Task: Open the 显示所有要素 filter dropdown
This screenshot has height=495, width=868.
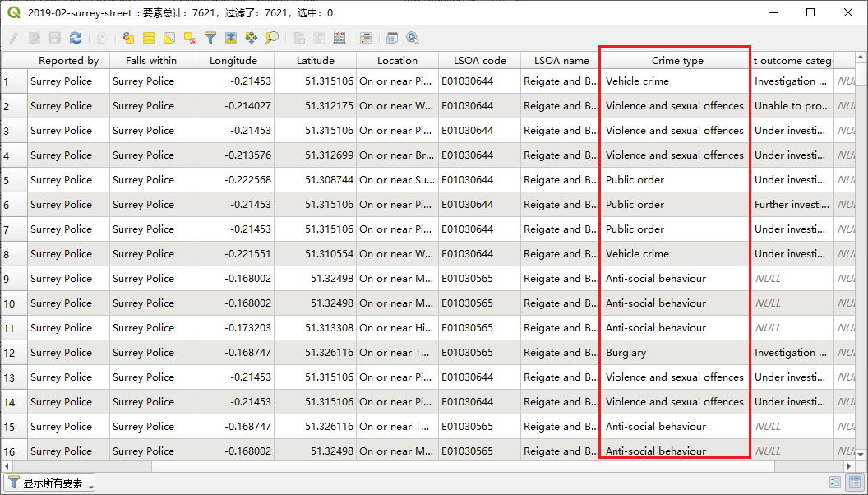Action: click(50, 483)
